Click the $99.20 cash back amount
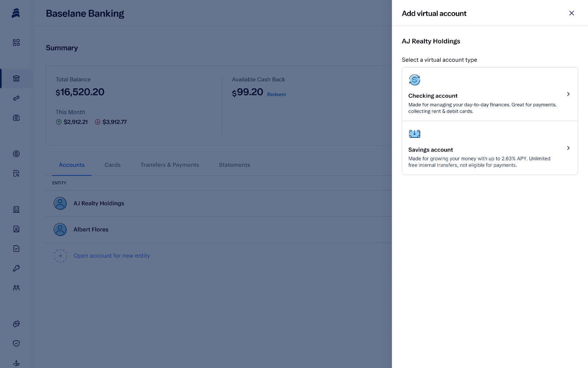 point(248,92)
